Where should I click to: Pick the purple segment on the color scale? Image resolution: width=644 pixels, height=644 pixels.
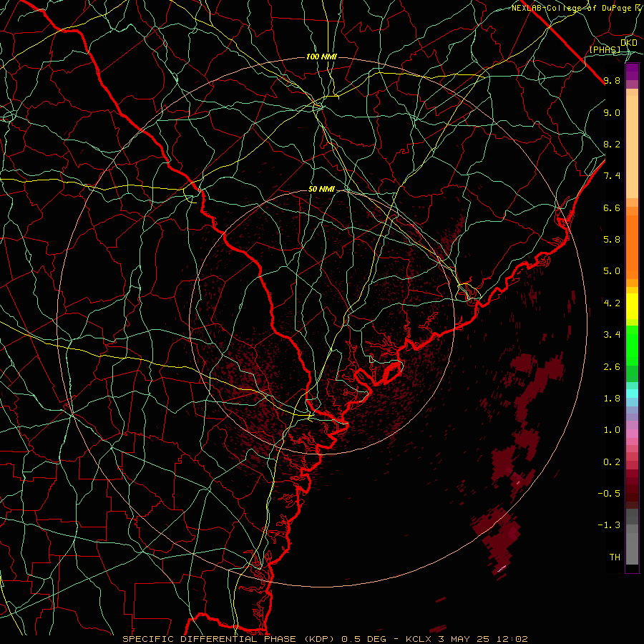[x=632, y=72]
